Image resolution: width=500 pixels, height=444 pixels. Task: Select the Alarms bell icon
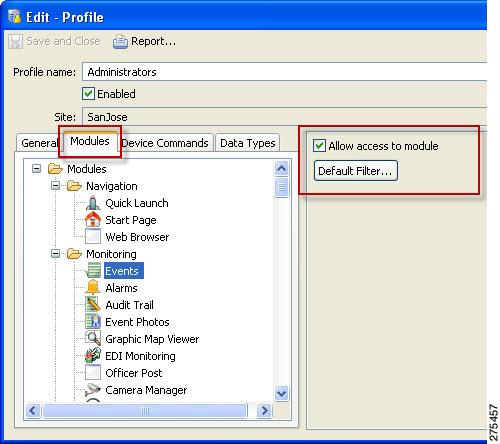93,288
